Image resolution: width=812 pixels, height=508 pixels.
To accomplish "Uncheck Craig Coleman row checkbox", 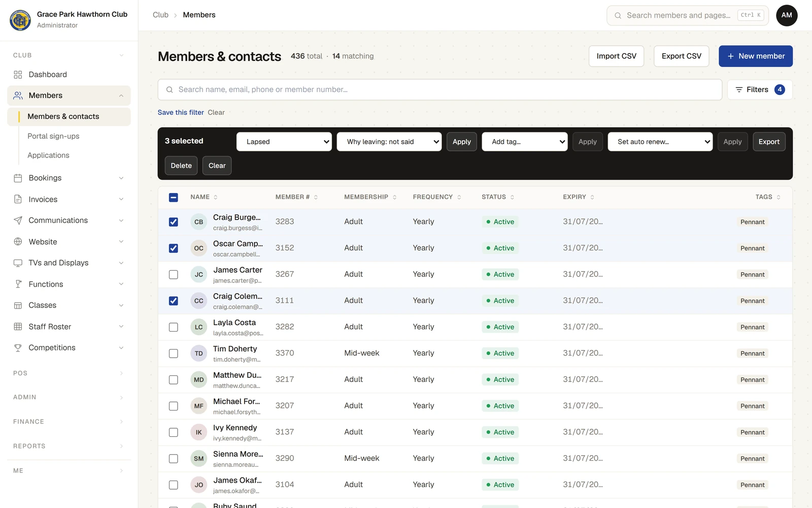I will (174, 301).
